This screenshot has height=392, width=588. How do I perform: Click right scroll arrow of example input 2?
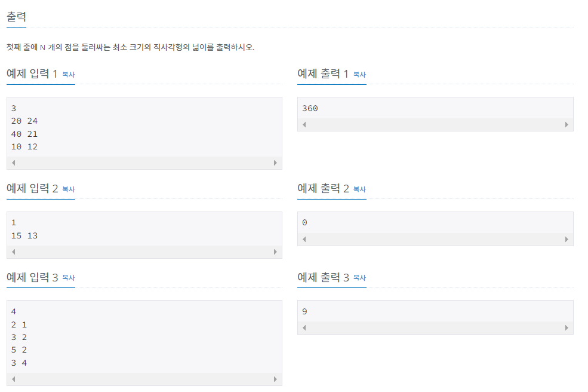(275, 252)
